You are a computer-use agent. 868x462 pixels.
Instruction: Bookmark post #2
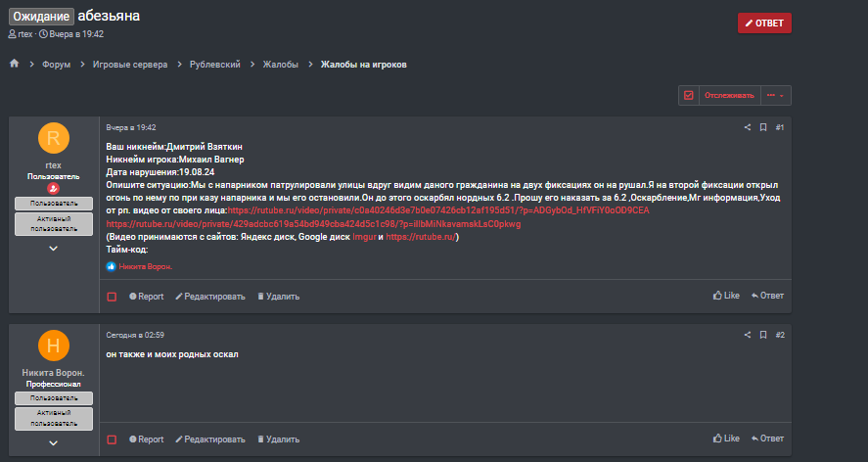pos(763,335)
